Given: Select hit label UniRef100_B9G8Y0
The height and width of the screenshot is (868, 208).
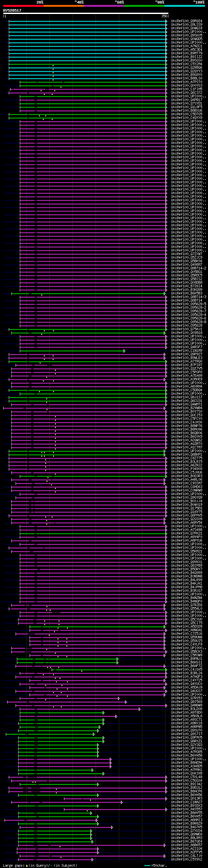Looking at the screenshot, I should [x=187, y=75].
